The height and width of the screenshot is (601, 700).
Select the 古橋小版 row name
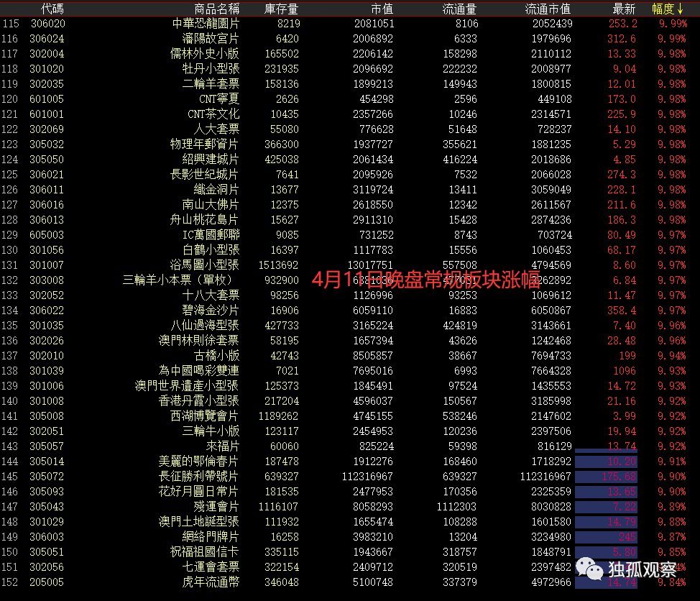pyautogui.click(x=216, y=356)
